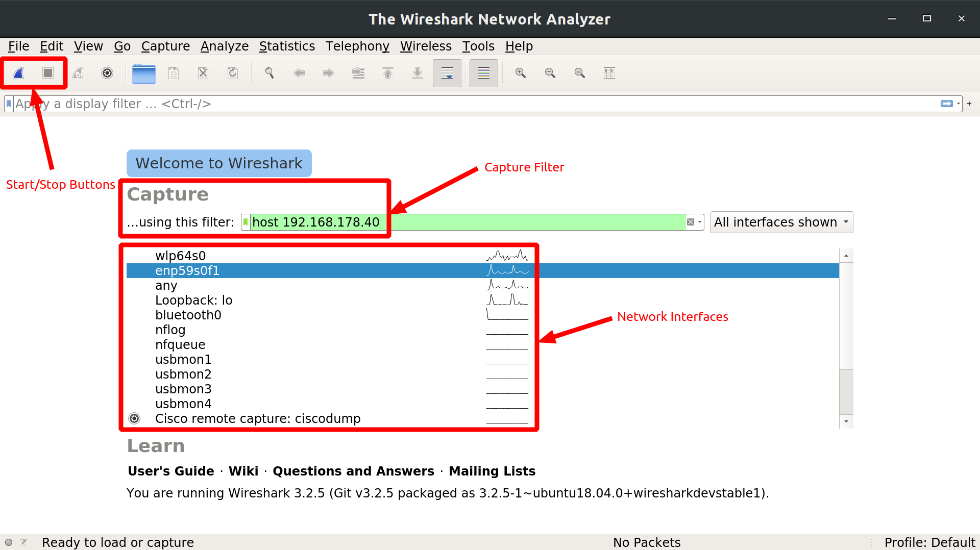Select the Start capture shark fin icon
This screenshot has height=550, width=980.
click(18, 73)
